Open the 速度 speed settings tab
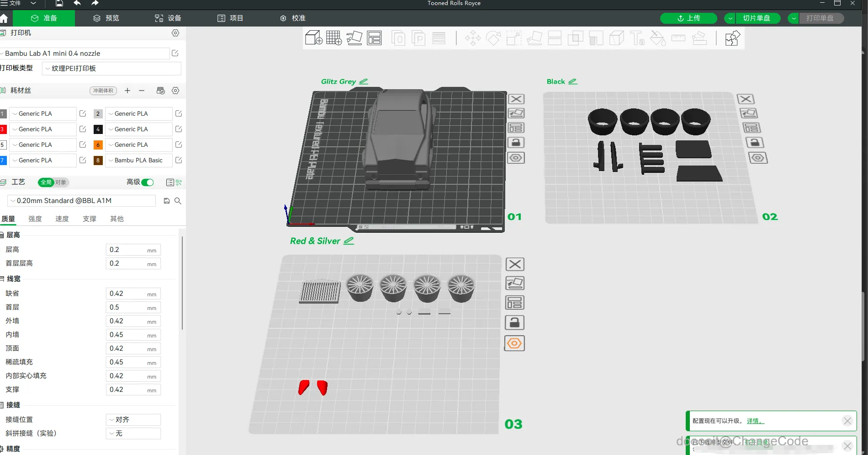This screenshot has height=455, width=868. [62, 219]
